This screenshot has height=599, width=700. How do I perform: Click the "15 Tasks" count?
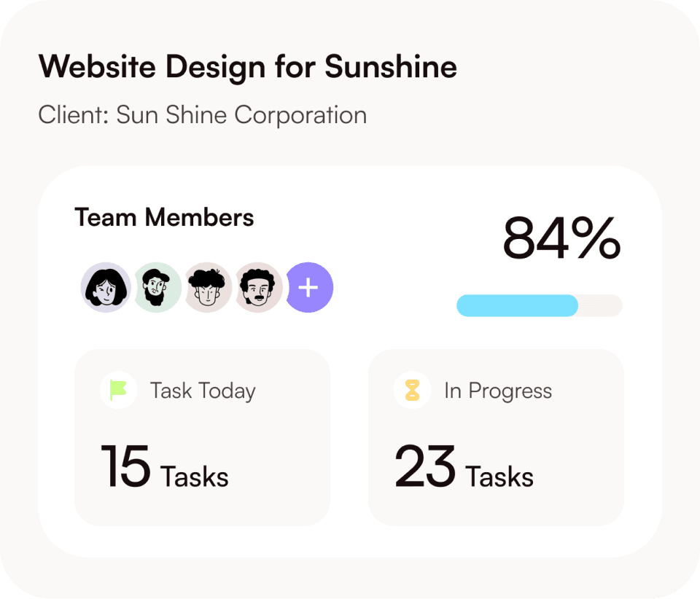point(164,467)
